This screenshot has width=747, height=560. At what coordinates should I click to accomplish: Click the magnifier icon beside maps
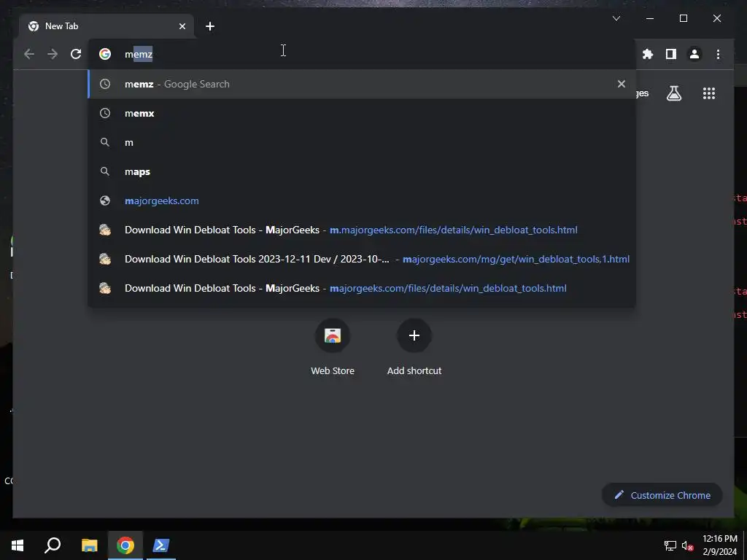[105, 171]
